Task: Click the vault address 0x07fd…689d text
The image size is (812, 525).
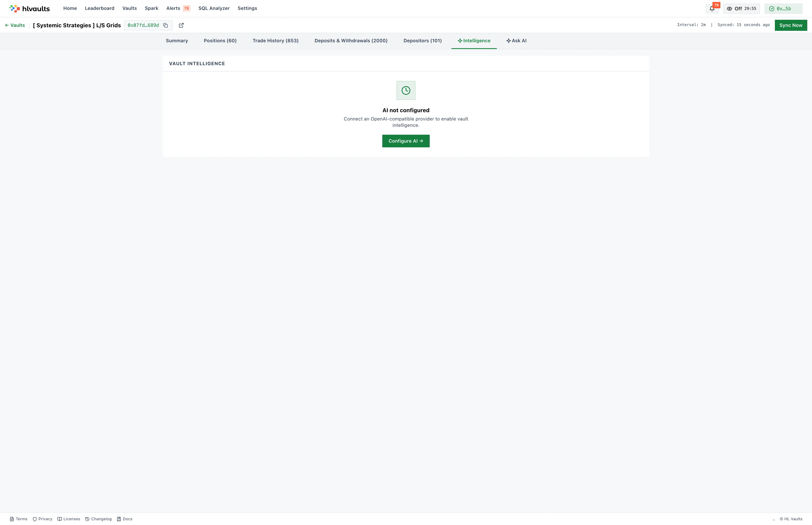Action: 143,25
